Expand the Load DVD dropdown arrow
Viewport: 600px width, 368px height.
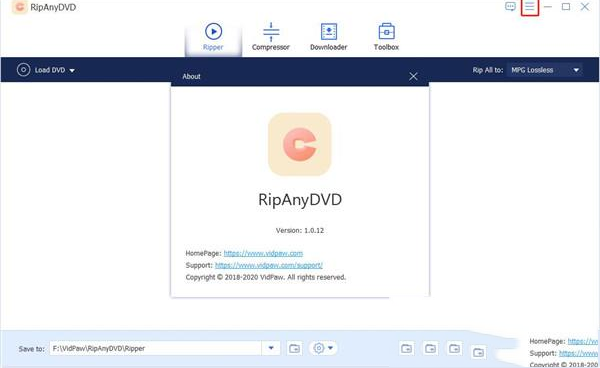72,71
